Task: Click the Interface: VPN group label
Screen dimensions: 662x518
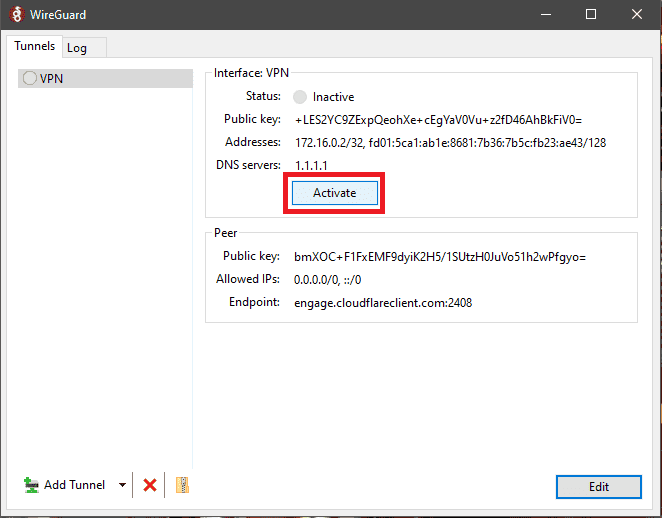Action: pyautogui.click(x=251, y=73)
